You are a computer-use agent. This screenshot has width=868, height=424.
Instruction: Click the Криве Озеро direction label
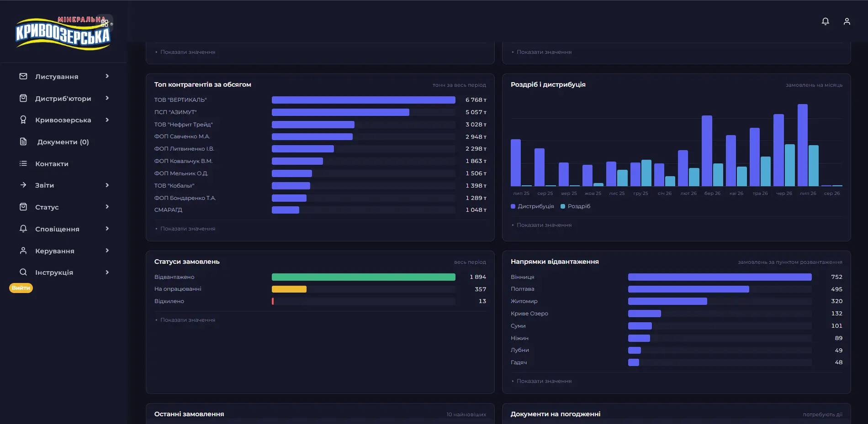point(529,314)
